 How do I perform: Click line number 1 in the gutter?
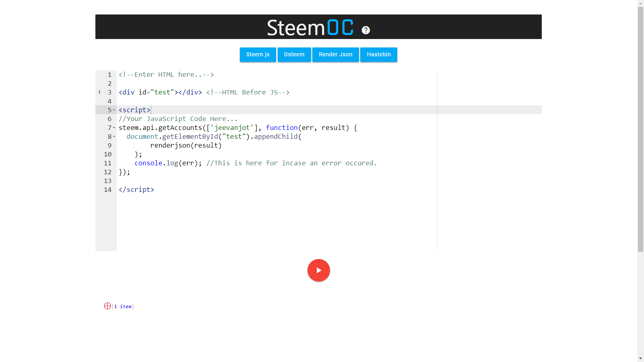point(109,74)
